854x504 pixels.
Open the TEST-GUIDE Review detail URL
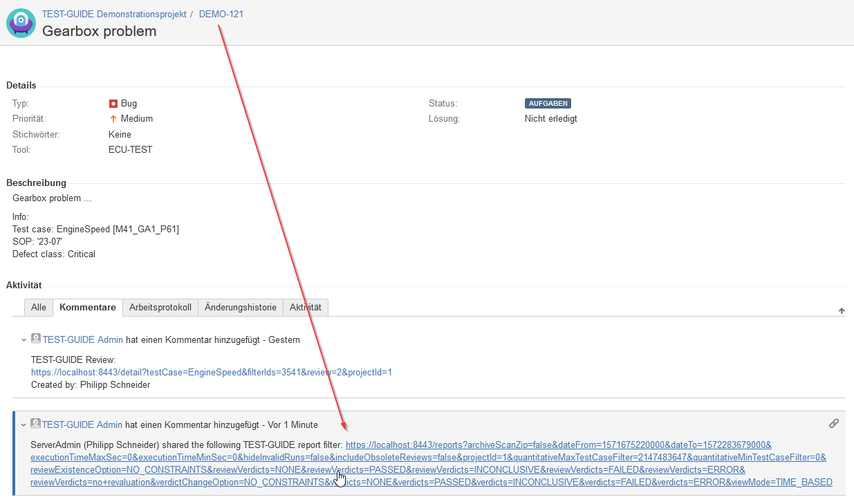pos(212,372)
